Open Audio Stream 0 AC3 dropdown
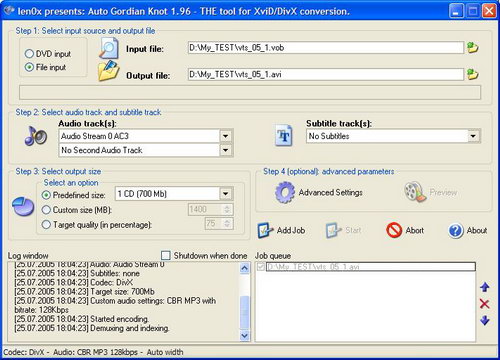Screen dimensions: 500x360 (x=226, y=136)
